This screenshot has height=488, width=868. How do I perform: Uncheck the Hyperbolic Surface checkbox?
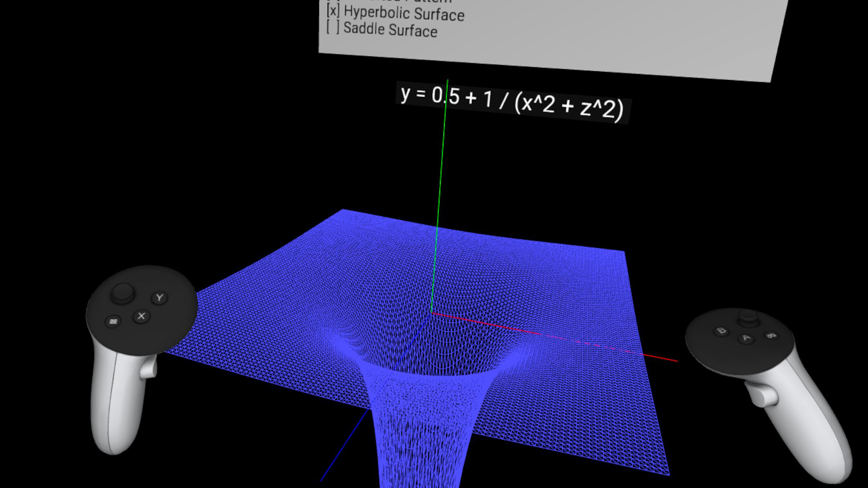pyautogui.click(x=333, y=9)
